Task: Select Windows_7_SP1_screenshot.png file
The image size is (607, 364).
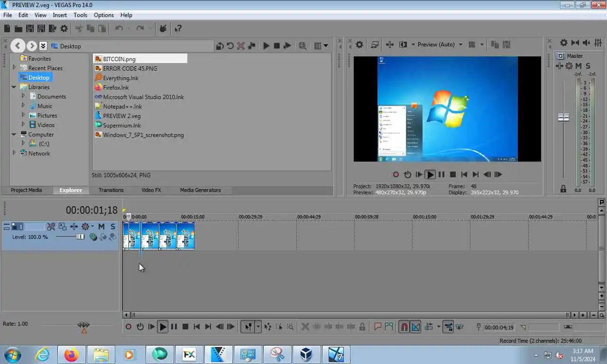Action: tap(139, 135)
